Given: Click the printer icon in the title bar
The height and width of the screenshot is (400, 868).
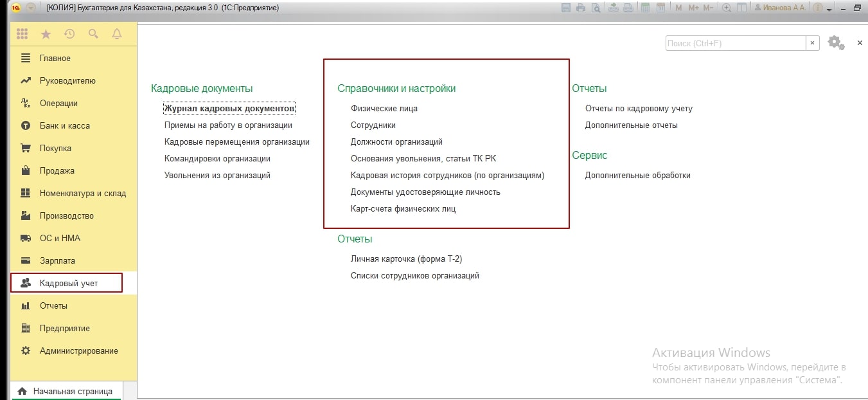Looking at the screenshot, I should (581, 8).
